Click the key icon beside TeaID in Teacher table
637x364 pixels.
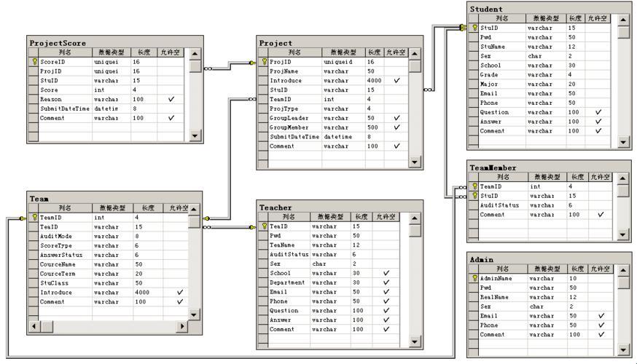(264, 226)
